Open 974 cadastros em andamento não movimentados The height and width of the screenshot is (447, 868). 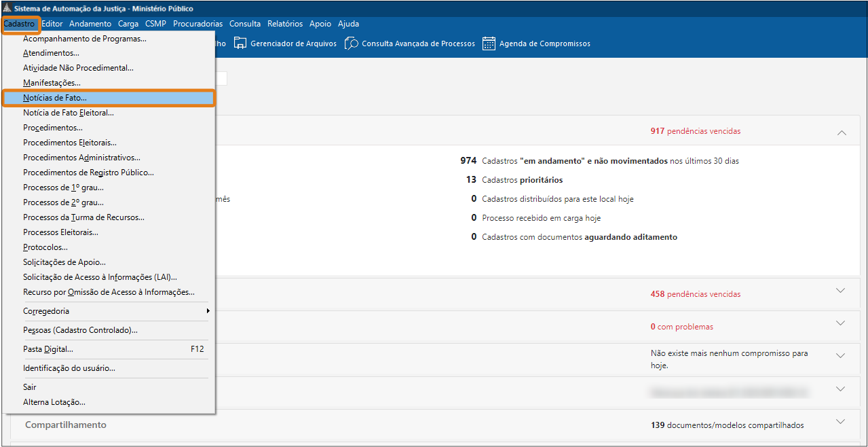(x=599, y=161)
